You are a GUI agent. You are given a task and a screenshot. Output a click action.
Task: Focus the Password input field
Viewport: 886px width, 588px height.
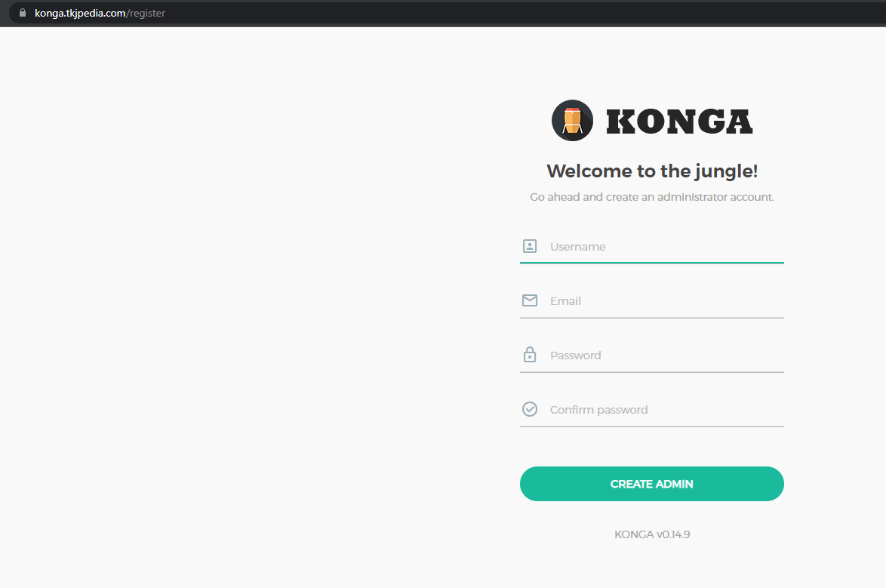651,355
